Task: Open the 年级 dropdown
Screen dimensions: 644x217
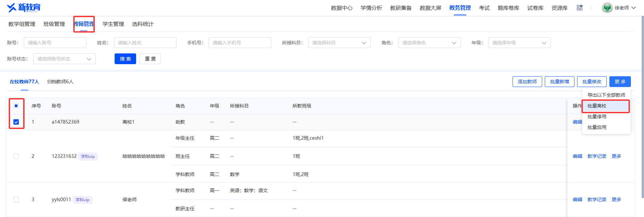Action: (519, 43)
